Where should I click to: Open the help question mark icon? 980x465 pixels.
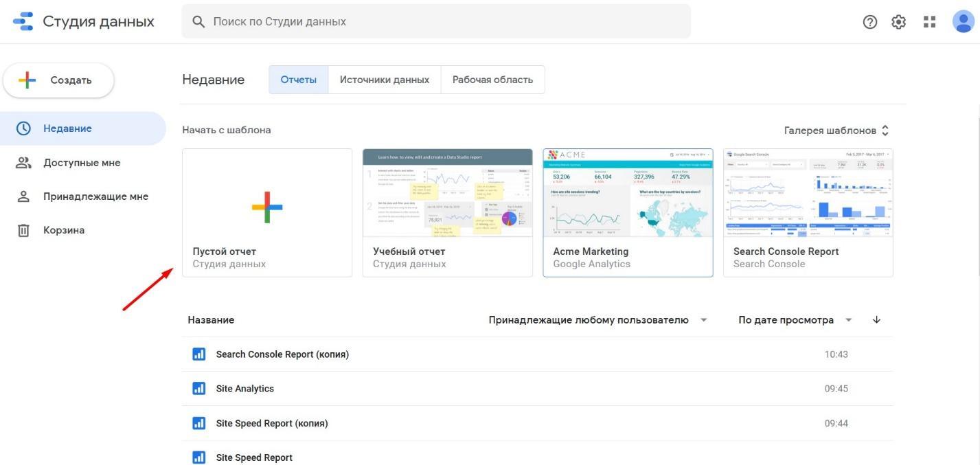pos(870,22)
